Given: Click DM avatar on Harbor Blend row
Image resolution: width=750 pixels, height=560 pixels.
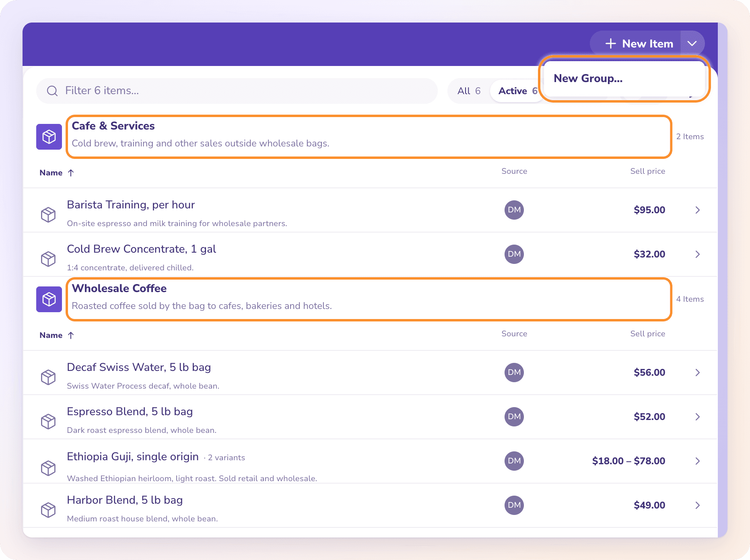Looking at the screenshot, I should point(514,505).
